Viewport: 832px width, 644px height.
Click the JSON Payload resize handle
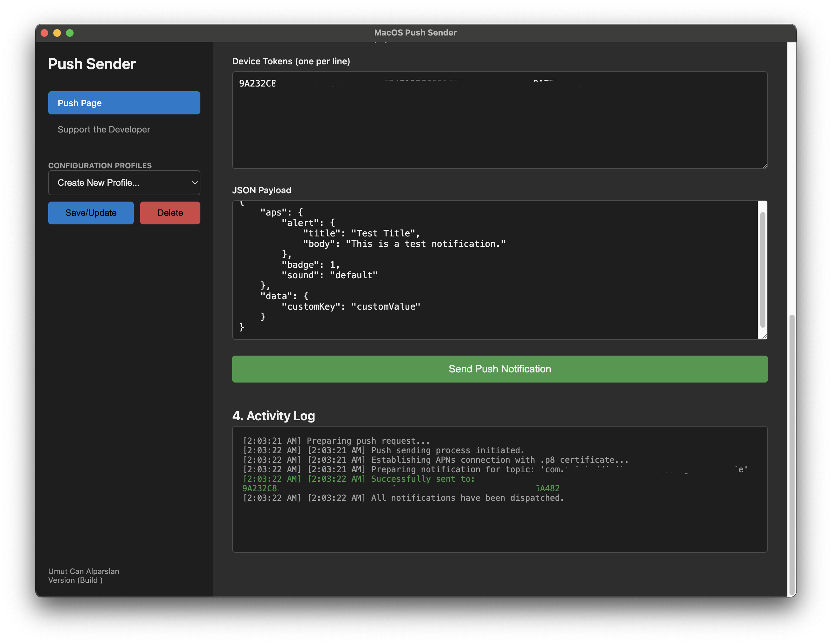click(x=764, y=336)
